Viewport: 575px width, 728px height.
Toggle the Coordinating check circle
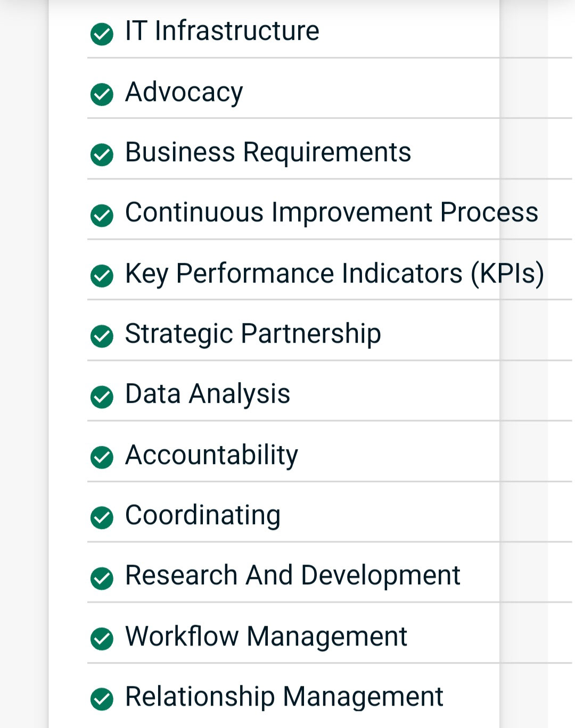click(102, 518)
